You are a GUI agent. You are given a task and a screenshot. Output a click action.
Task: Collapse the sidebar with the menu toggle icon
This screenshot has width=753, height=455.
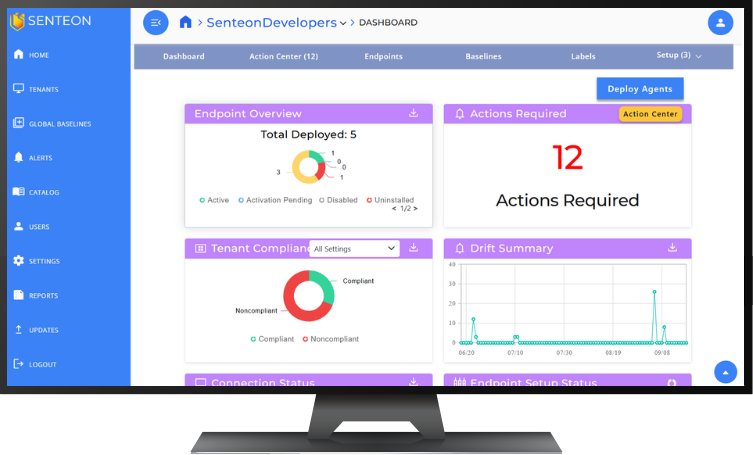(x=155, y=22)
